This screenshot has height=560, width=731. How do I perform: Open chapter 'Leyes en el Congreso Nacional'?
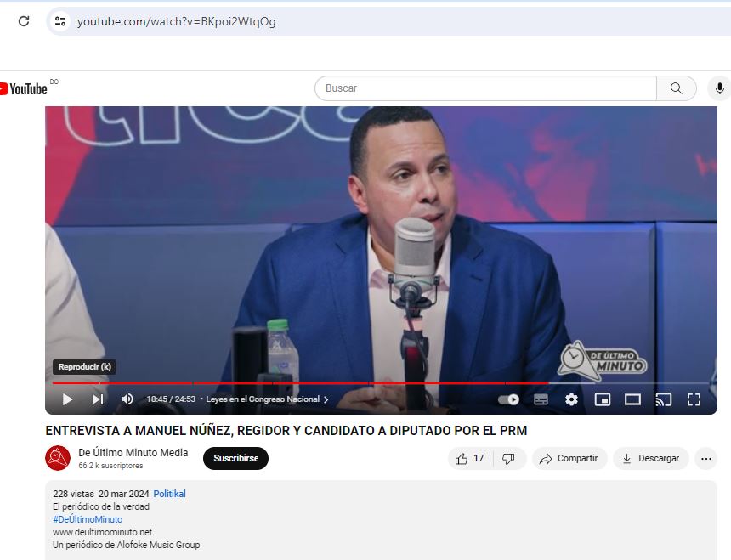(267, 399)
